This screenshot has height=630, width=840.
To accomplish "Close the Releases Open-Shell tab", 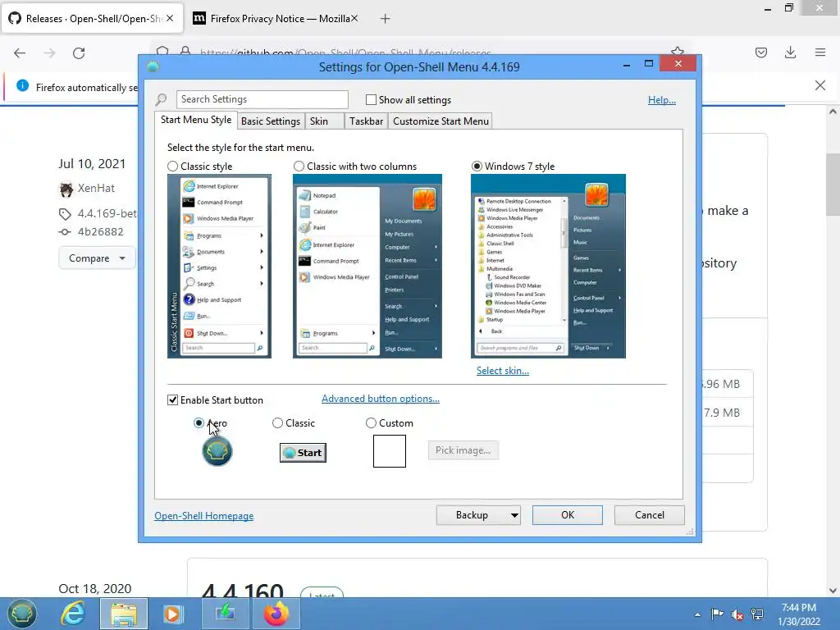I will point(170,18).
